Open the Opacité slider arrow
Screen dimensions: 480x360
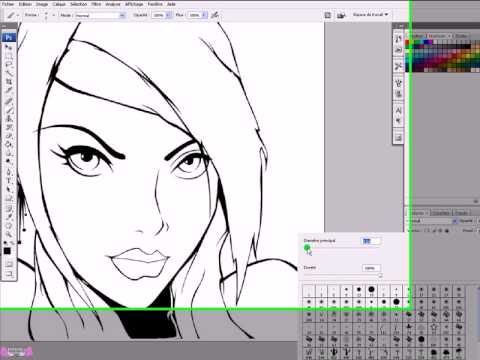(169, 15)
